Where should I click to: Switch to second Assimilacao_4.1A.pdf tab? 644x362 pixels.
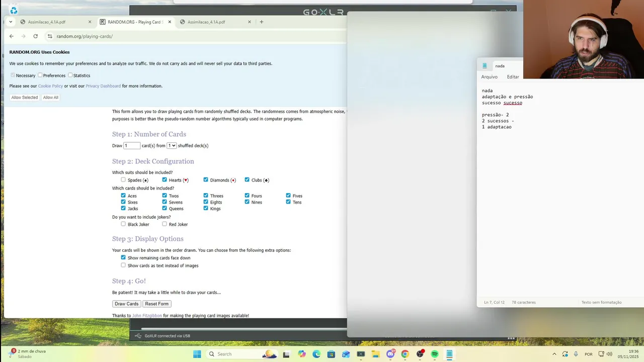tap(206, 22)
